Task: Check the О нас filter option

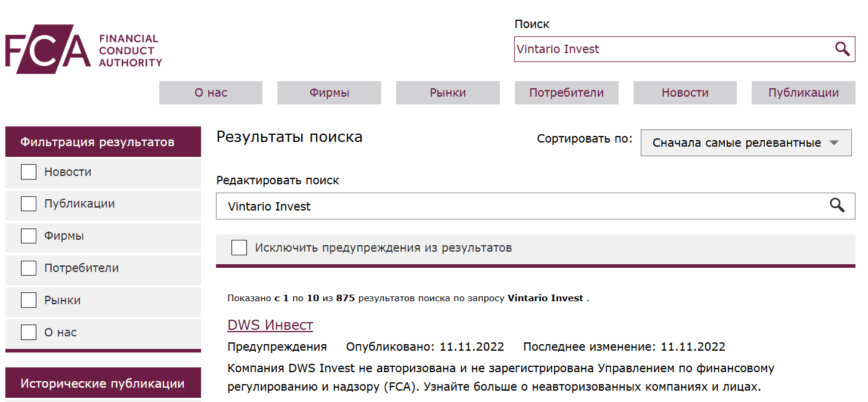Action: (x=28, y=332)
